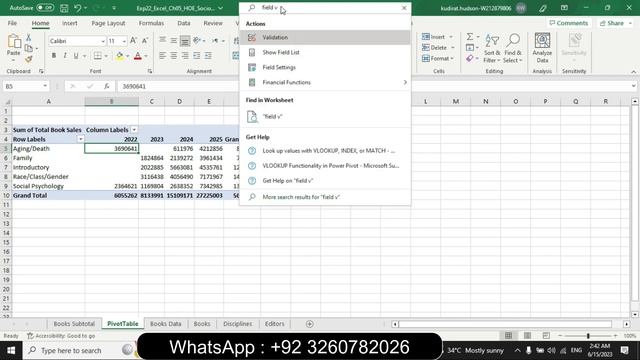The width and height of the screenshot is (640, 360).
Task: Click Increase Font Size icon
Action: 133,41
